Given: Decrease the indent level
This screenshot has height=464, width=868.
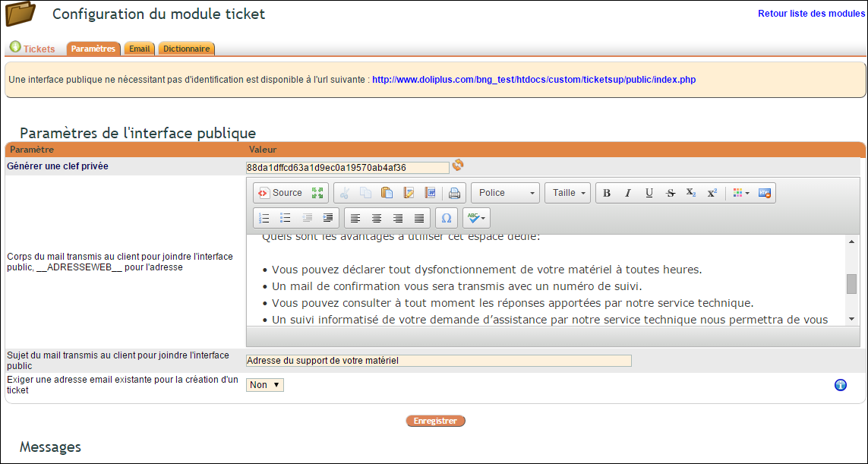Looking at the screenshot, I should 308,218.
